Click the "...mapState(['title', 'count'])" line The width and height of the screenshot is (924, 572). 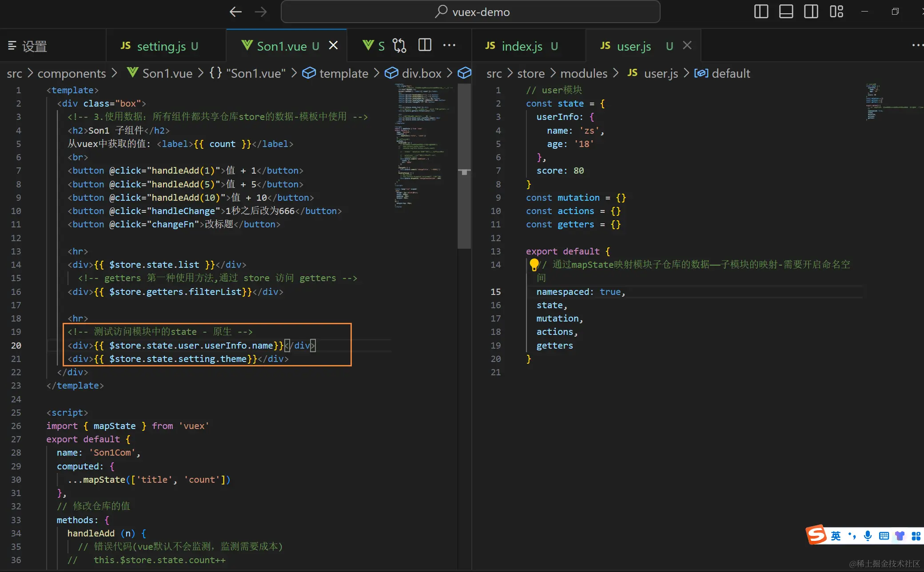point(149,480)
